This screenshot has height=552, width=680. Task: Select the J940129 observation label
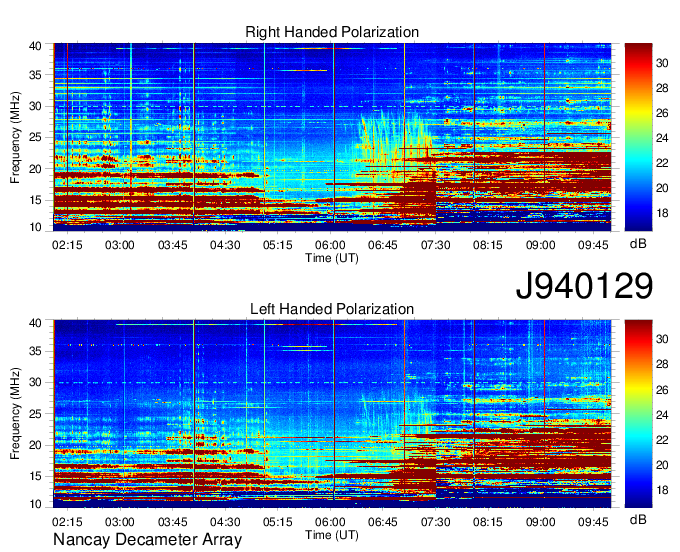[x=584, y=286]
